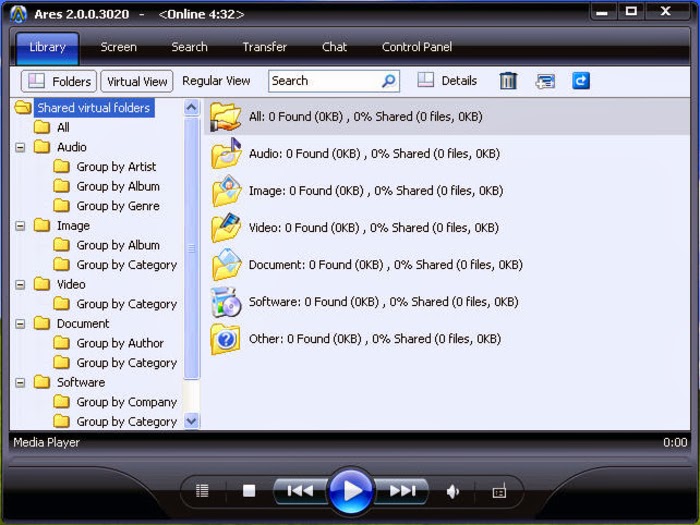Screen dimensions: 700x525
Task: Click the Ares logo in title bar
Action: point(18,14)
